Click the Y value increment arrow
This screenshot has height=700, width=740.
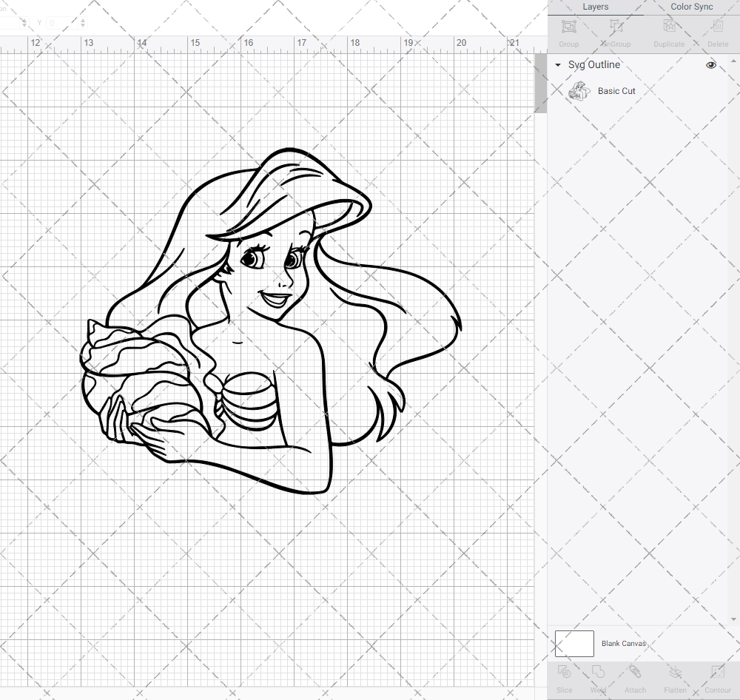82,20
